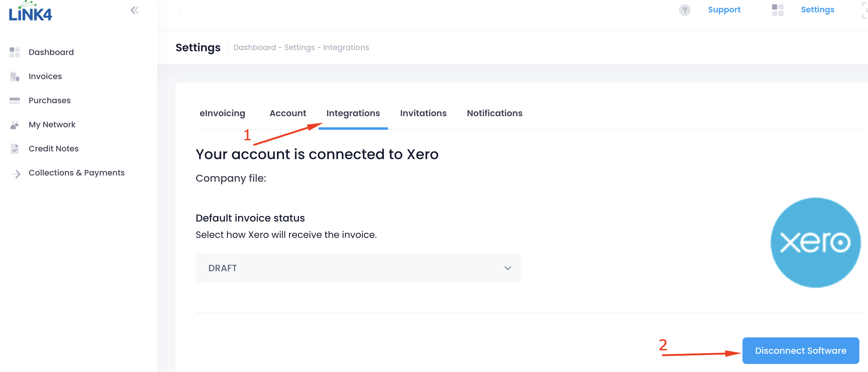Open My Network in the sidebar
The height and width of the screenshot is (372, 868).
pos(52,125)
